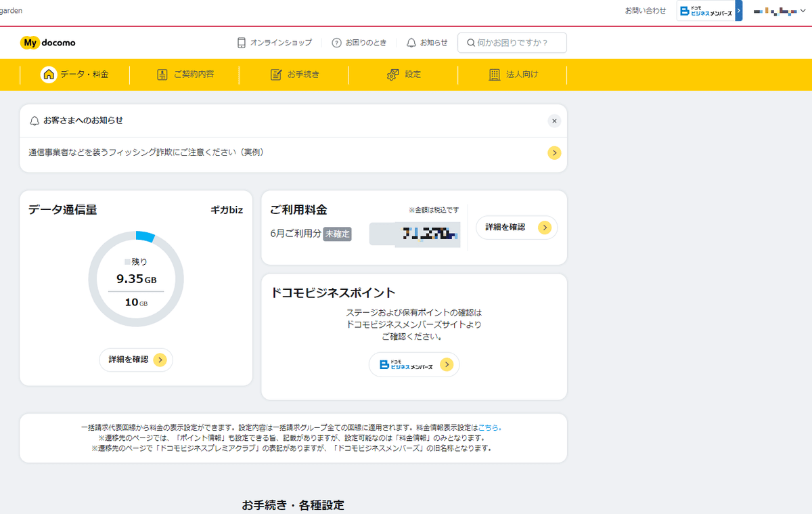Click the bell icon in お客さまへのお知らせ header
The image size is (812, 514).
pos(35,121)
